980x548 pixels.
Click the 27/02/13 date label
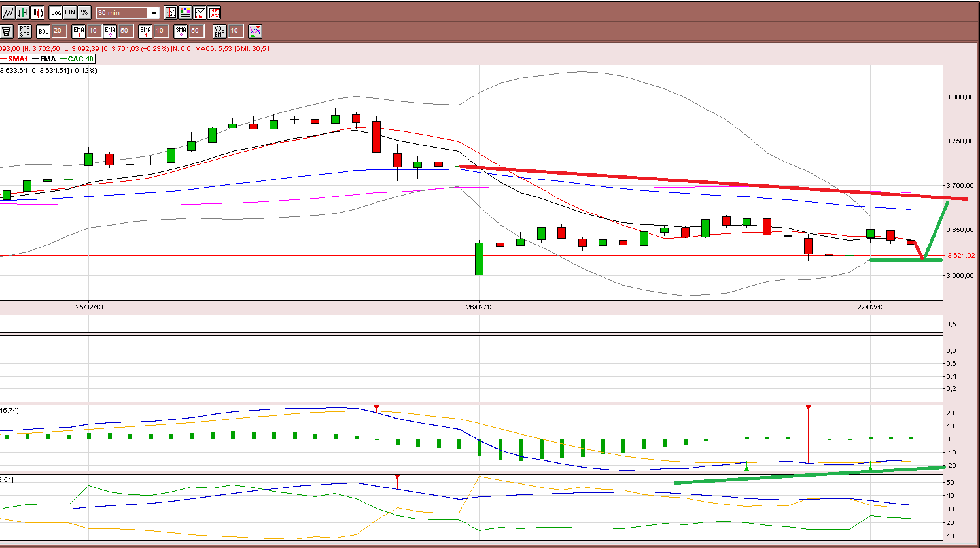click(871, 307)
